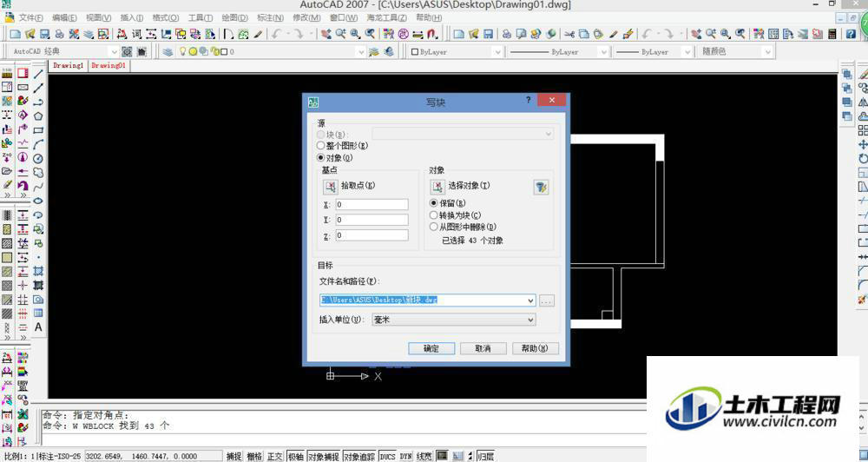Click Pick point icon in Write Block
Screen dimensions: 868x462
click(x=330, y=186)
